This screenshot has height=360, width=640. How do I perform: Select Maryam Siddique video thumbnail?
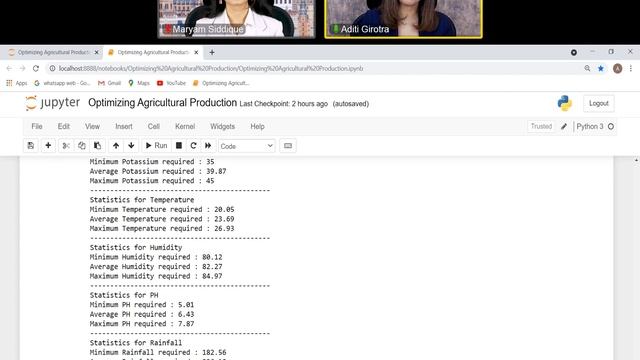coord(236,19)
